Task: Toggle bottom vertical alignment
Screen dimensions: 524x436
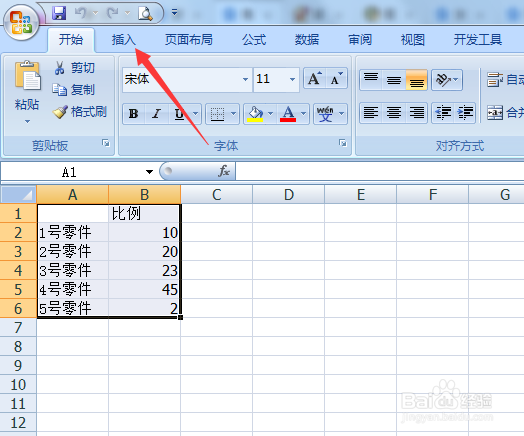Action: point(416,80)
